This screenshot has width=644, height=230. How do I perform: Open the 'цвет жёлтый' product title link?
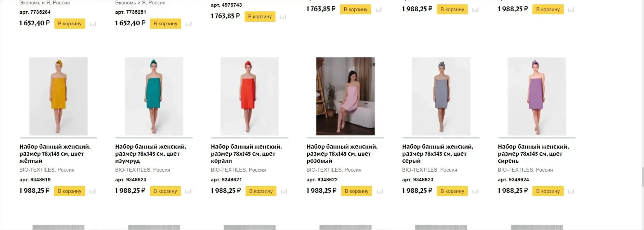pos(55,154)
